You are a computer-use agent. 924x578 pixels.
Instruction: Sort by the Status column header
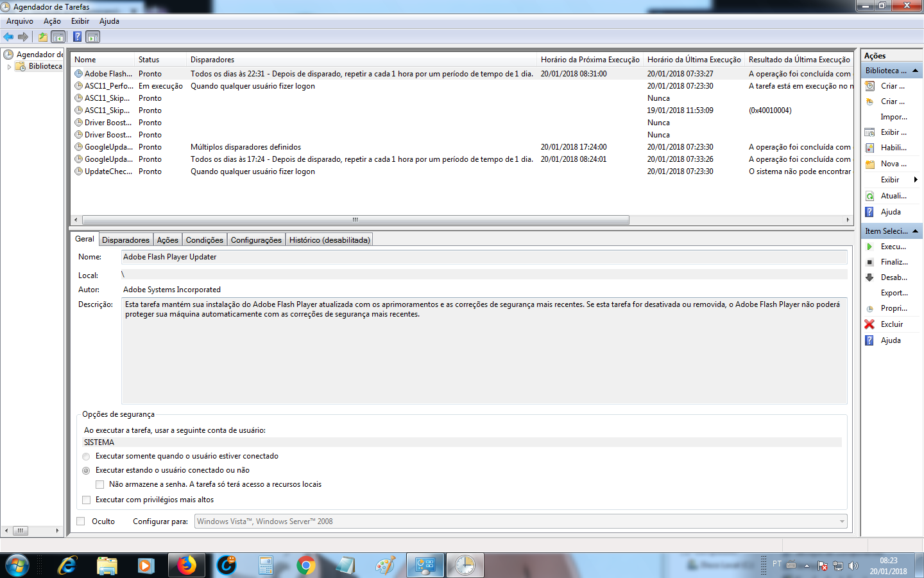(160, 60)
